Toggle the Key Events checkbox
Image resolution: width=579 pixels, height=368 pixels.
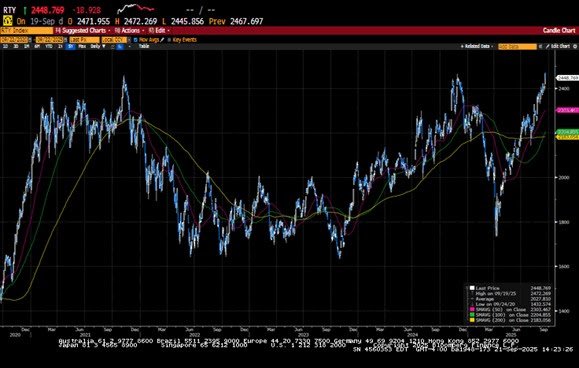[x=169, y=39]
